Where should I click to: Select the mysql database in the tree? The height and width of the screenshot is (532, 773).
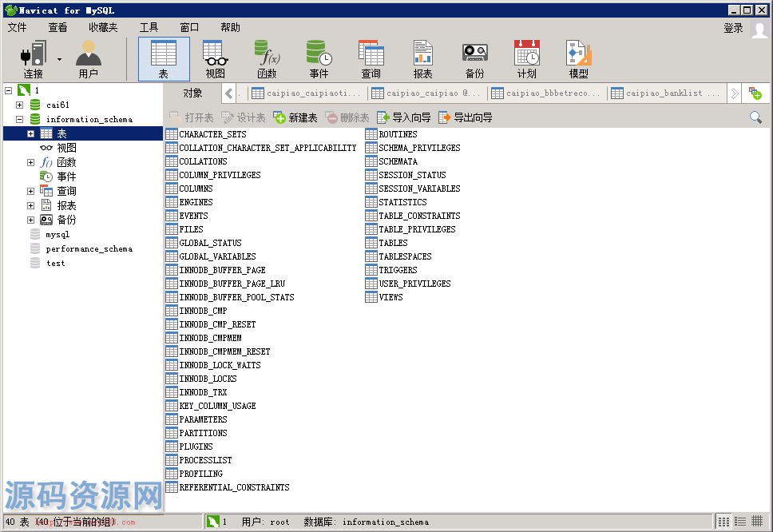pos(57,235)
